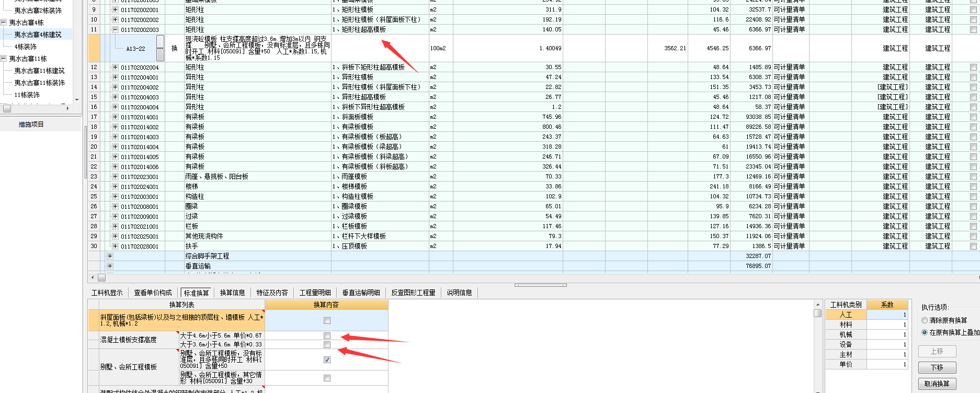This screenshot has width=980, height=393.
Task: Open the 换算信息 tab
Action: pyautogui.click(x=232, y=293)
